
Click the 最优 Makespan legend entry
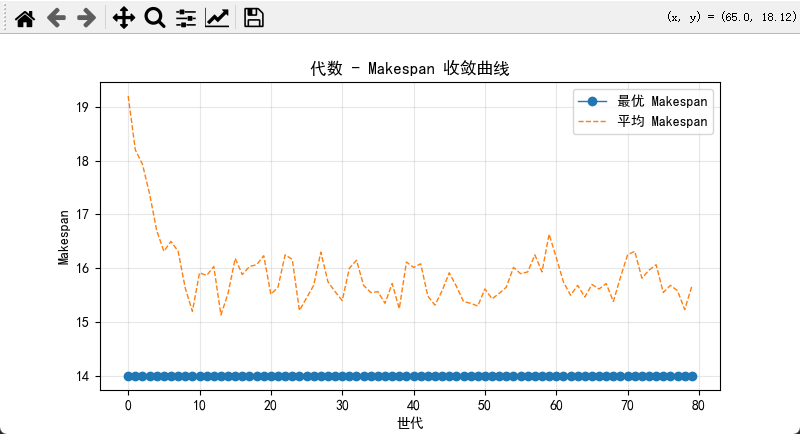[663, 101]
